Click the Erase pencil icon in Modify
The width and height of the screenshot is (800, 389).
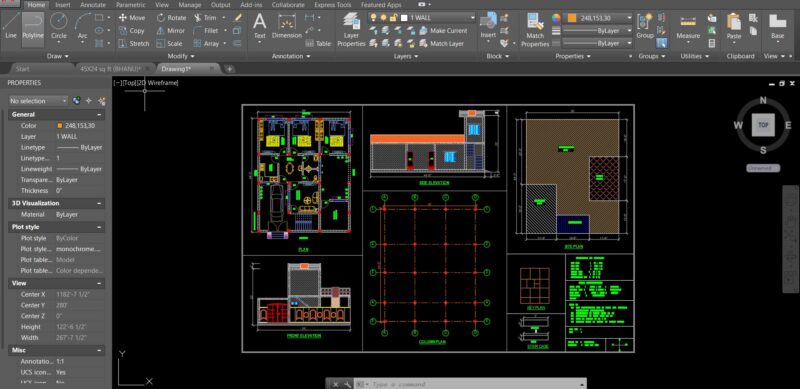238,17
